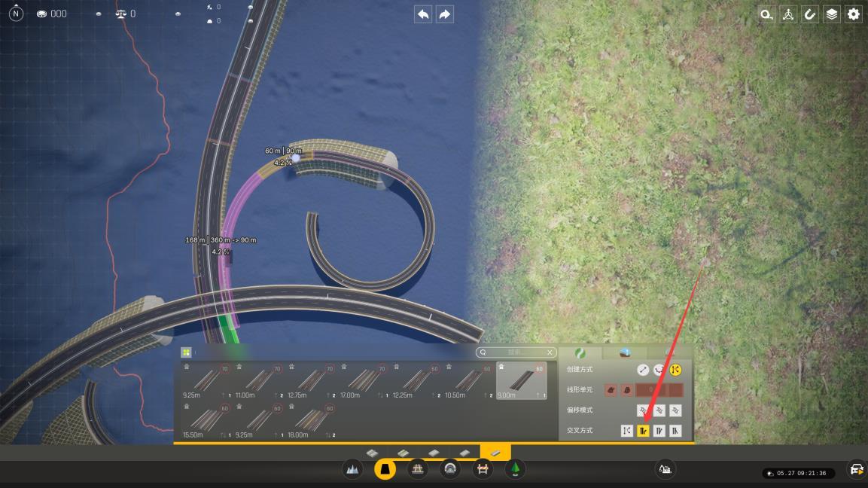868x488 pixels.
Task: Open the node network tool icon
Action: (788, 14)
